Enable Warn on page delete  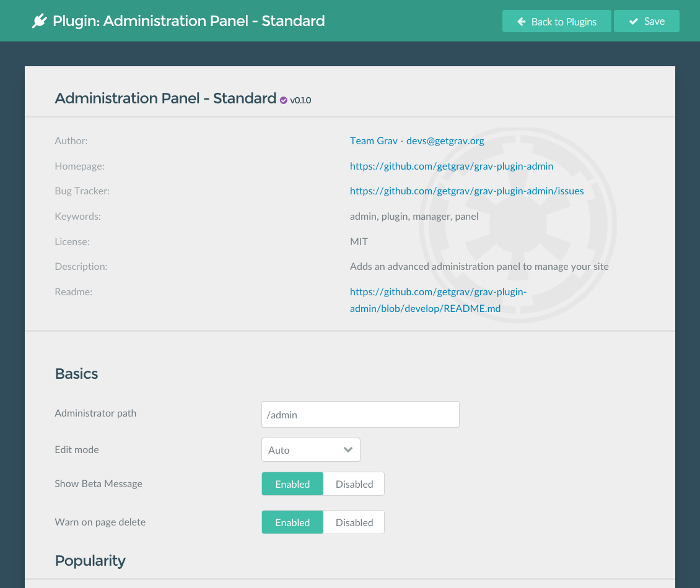[x=292, y=522]
